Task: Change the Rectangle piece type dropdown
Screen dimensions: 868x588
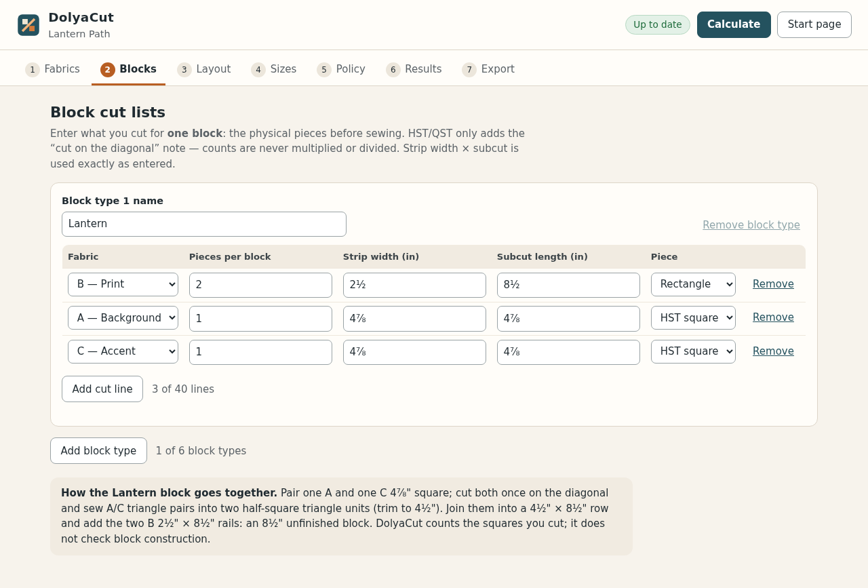Action: pos(693,284)
